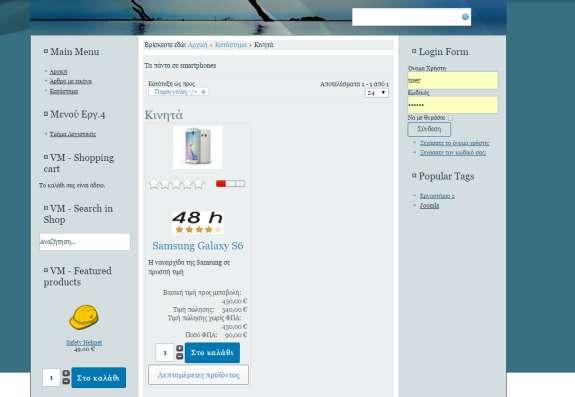The image size is (575, 397).
Task: Go to Αρχική in the breadcrumb
Action: point(198,45)
